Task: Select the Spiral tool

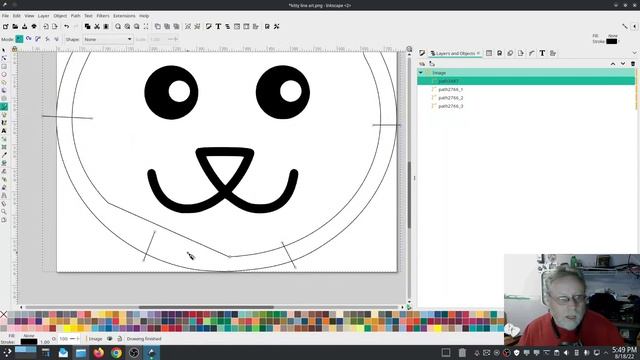Action: coord(4,98)
